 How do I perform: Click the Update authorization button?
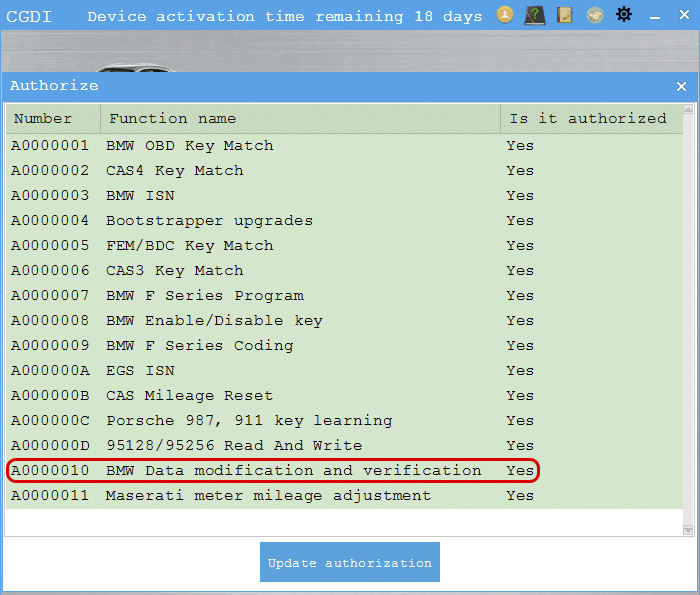click(x=350, y=562)
